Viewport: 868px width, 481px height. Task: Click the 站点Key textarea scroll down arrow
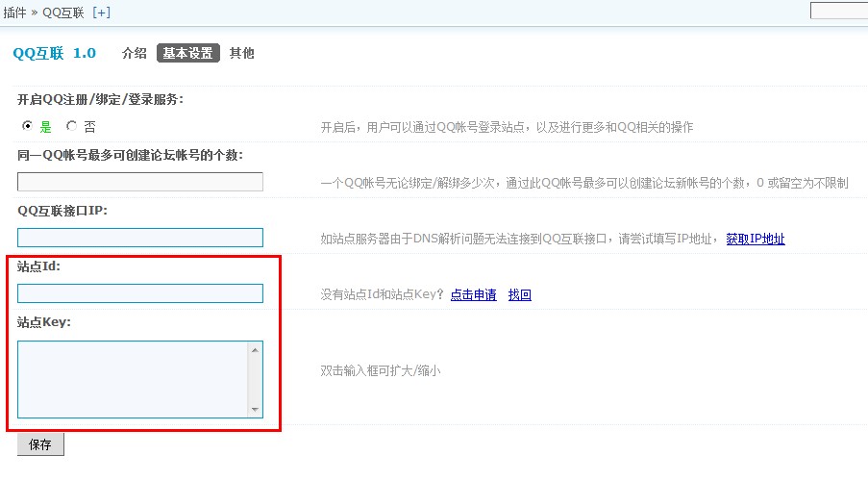coord(255,410)
